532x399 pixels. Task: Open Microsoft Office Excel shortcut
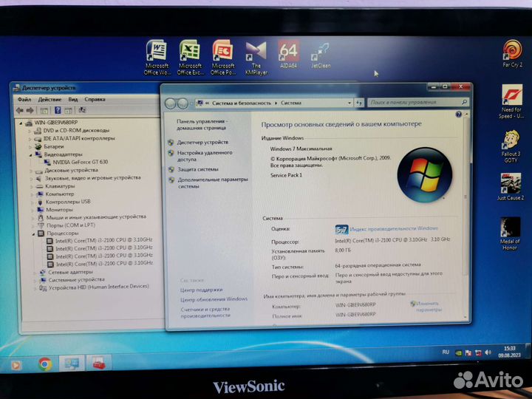pyautogui.click(x=190, y=52)
